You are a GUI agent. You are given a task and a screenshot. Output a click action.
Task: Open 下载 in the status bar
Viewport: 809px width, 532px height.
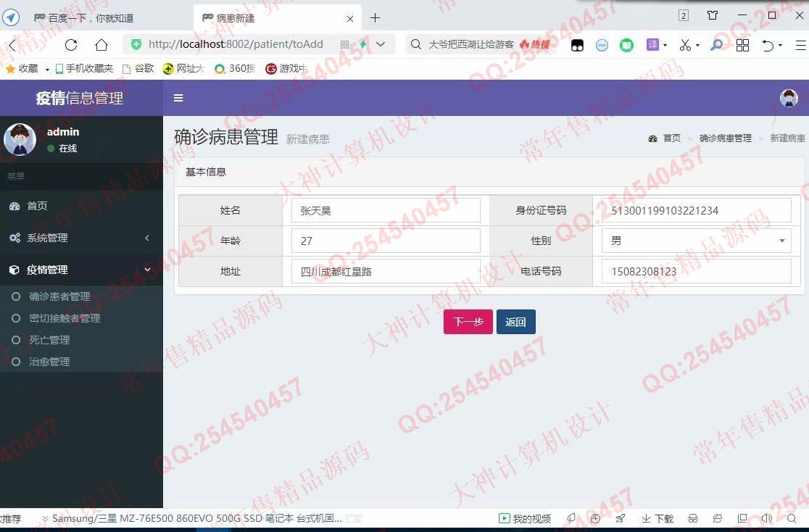coord(657,518)
